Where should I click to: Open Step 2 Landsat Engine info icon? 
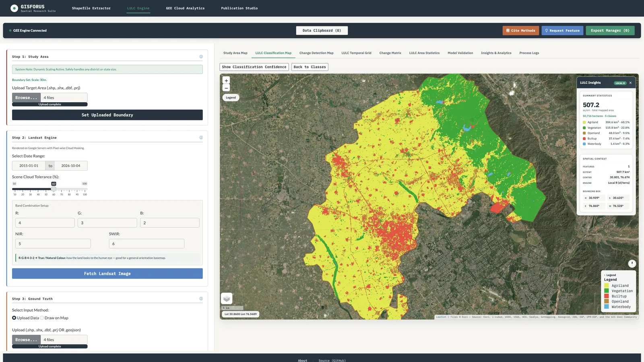(x=201, y=138)
